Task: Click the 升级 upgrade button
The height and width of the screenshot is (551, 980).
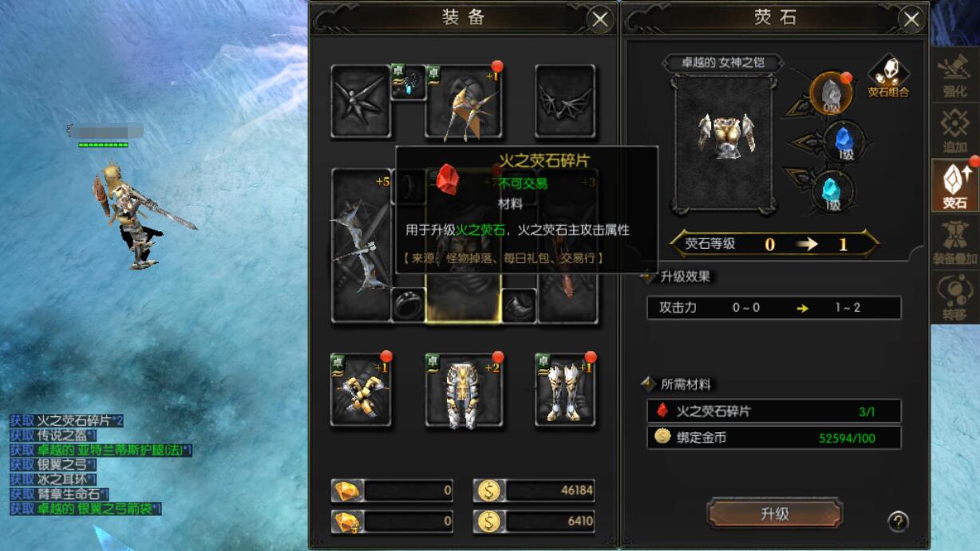Action: click(x=774, y=514)
